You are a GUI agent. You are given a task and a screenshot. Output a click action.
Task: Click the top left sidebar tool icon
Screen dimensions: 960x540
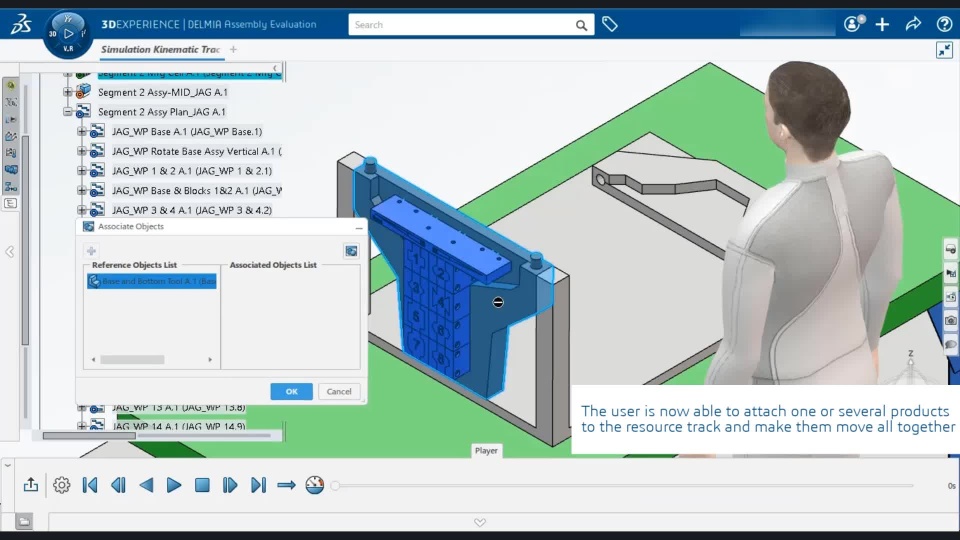(10, 85)
